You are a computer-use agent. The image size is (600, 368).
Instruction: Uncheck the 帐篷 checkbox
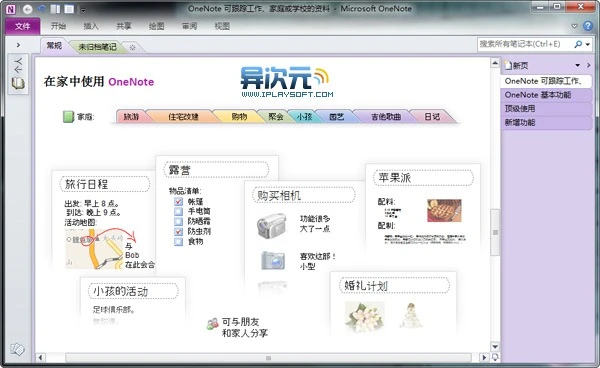point(178,201)
